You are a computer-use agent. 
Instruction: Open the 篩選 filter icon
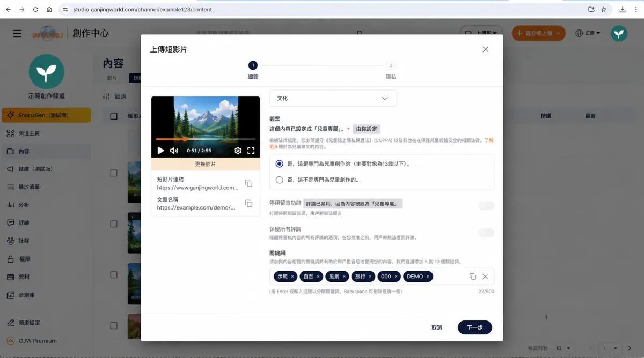coord(106,96)
